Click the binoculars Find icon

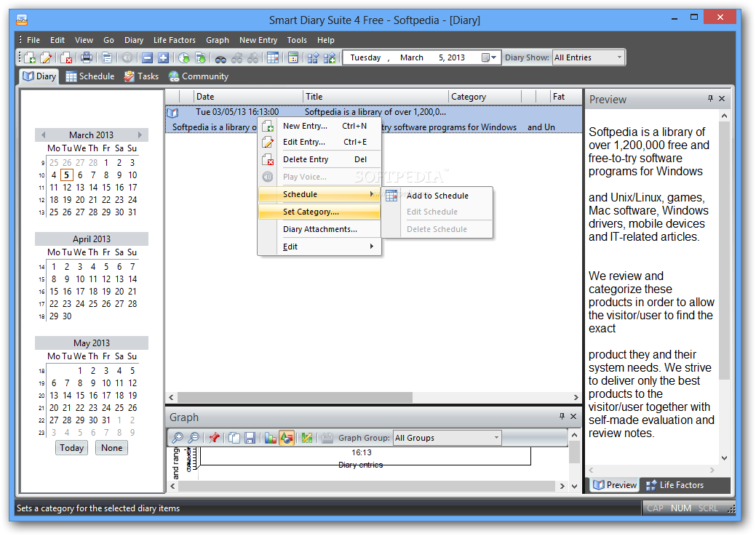point(220,58)
